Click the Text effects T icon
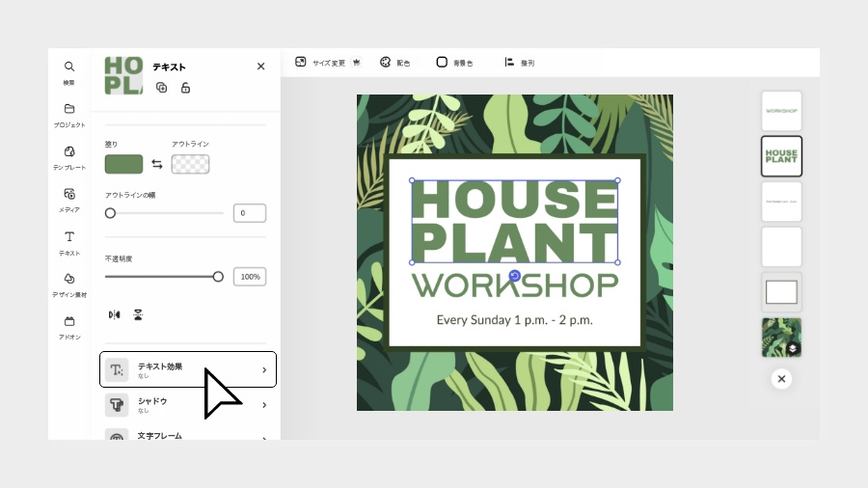The width and height of the screenshot is (868, 488). coord(117,369)
